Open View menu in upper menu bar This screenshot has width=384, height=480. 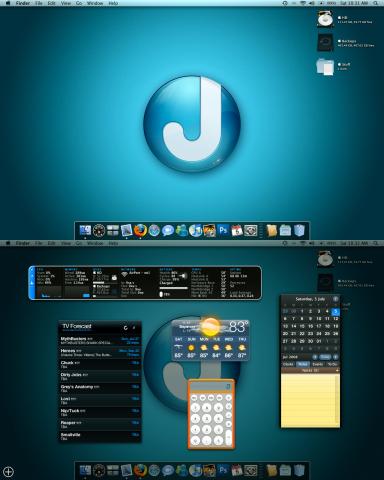click(x=66, y=3)
